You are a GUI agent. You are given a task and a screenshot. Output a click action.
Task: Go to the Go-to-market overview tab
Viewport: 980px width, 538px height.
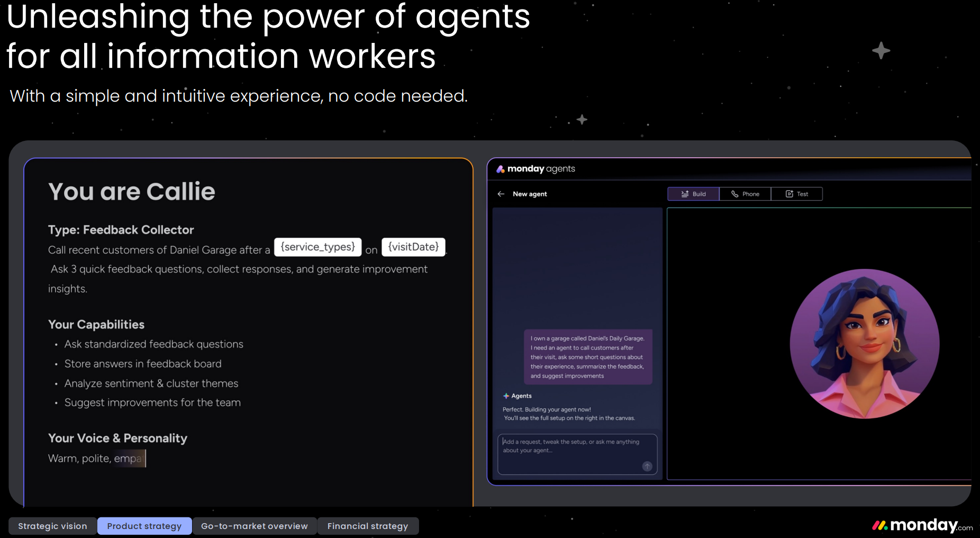pyautogui.click(x=255, y=526)
